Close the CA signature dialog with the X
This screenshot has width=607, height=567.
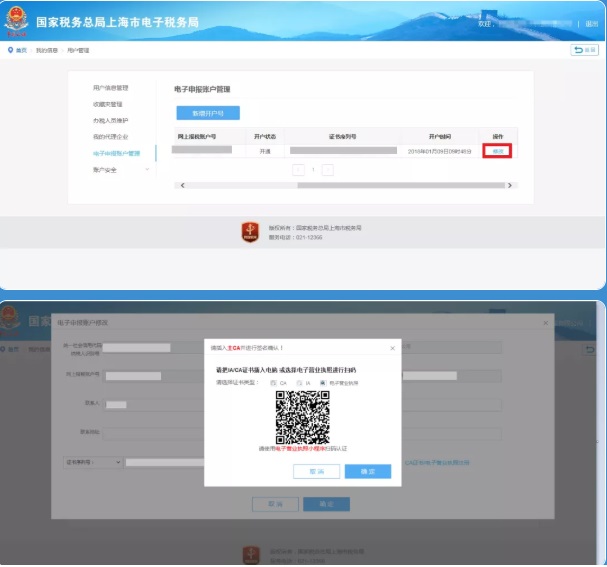392,348
